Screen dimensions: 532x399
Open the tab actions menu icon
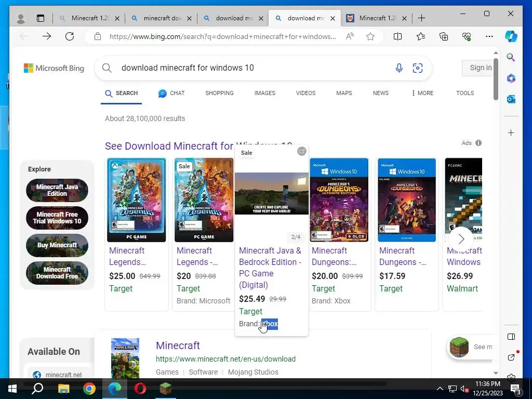tap(41, 18)
